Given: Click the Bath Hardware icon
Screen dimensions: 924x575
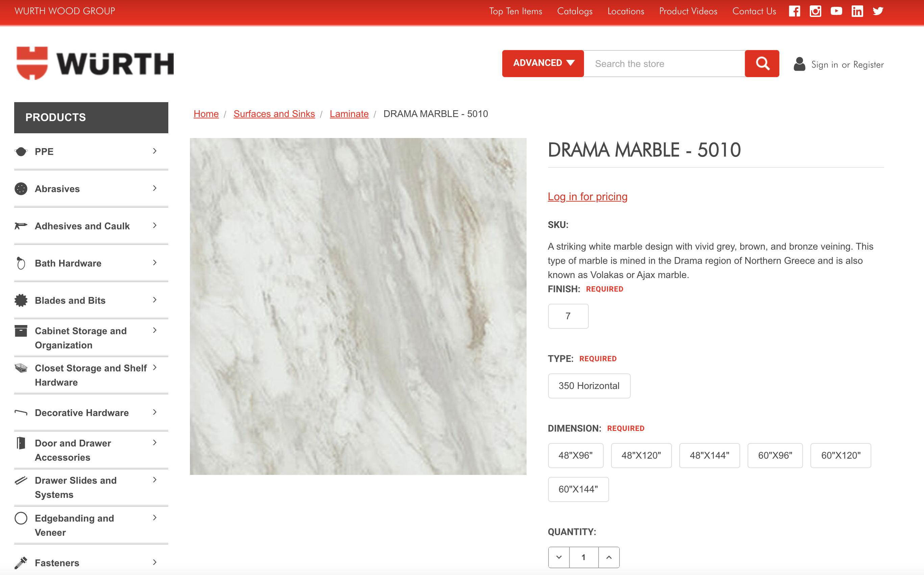Looking at the screenshot, I should [21, 263].
